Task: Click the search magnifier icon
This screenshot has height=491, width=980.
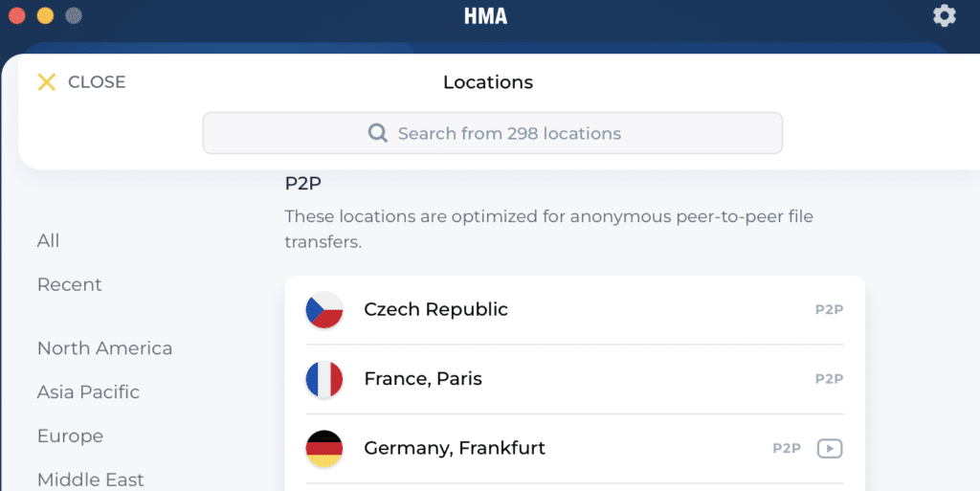Action: pos(378,133)
